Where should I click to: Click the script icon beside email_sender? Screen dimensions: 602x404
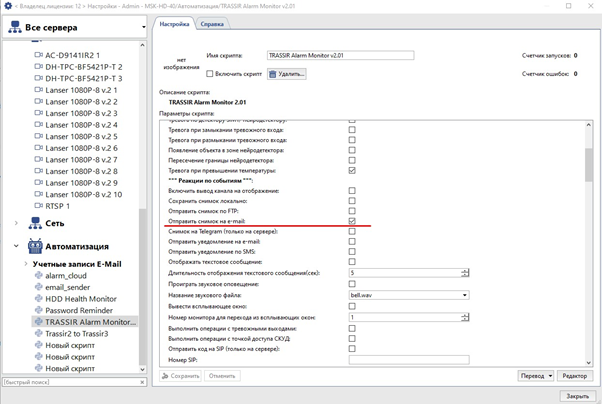tap(38, 287)
